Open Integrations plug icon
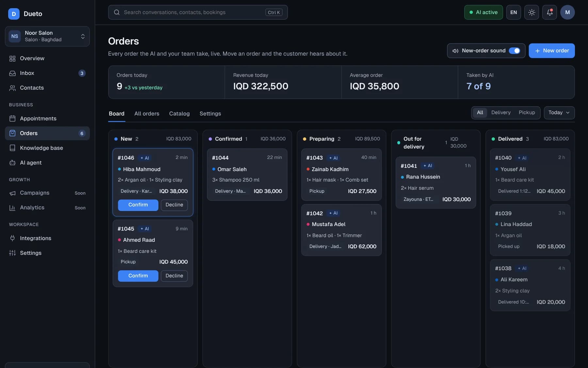The height and width of the screenshot is (368, 588). [12, 238]
